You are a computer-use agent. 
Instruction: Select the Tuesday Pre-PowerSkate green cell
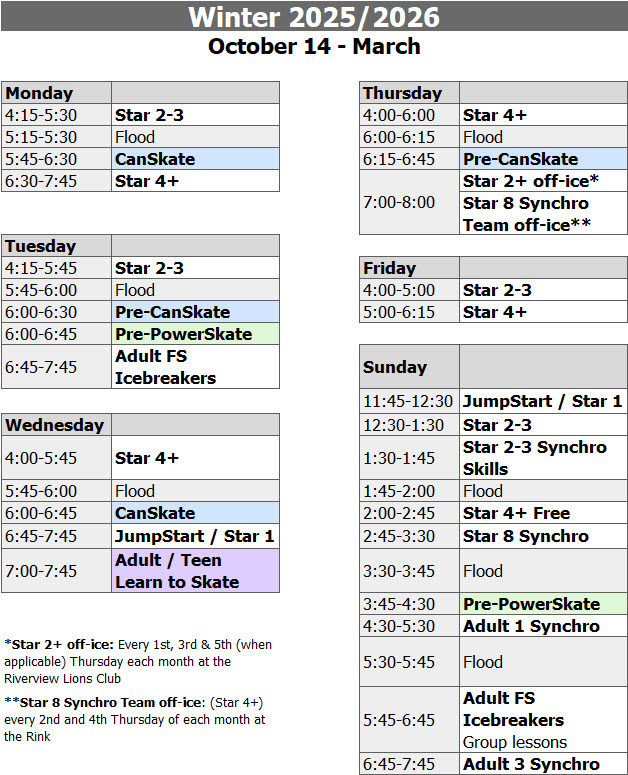pyautogui.click(x=195, y=334)
